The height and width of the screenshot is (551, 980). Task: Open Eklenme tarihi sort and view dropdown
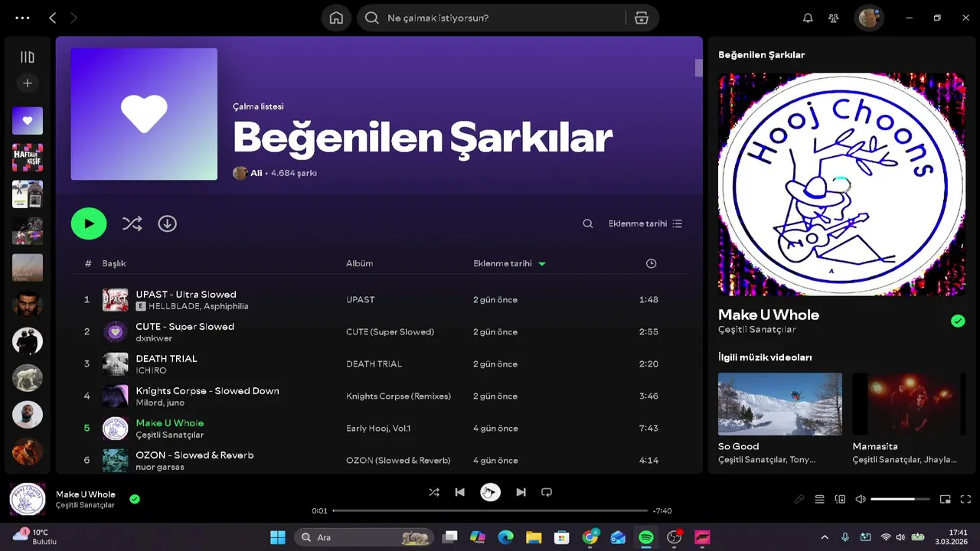[645, 223]
